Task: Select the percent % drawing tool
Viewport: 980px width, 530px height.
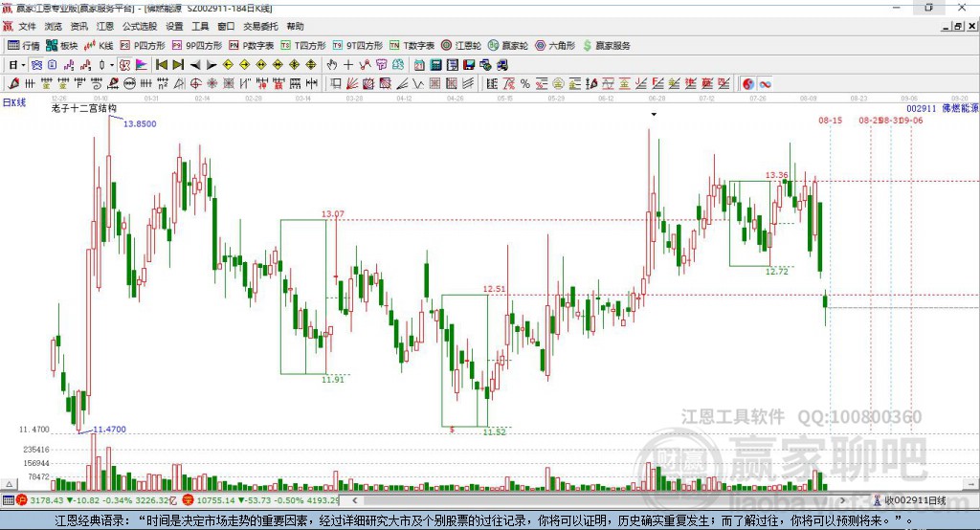Action: (525, 84)
